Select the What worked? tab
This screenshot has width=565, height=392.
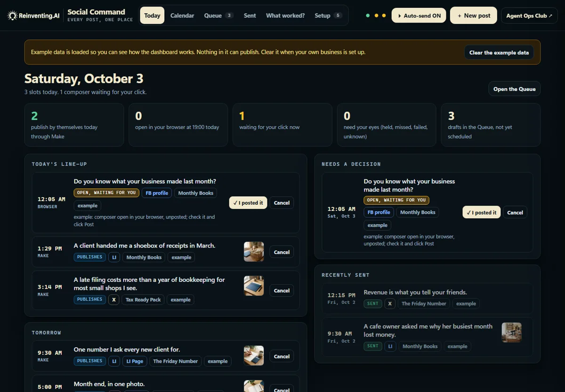(285, 16)
